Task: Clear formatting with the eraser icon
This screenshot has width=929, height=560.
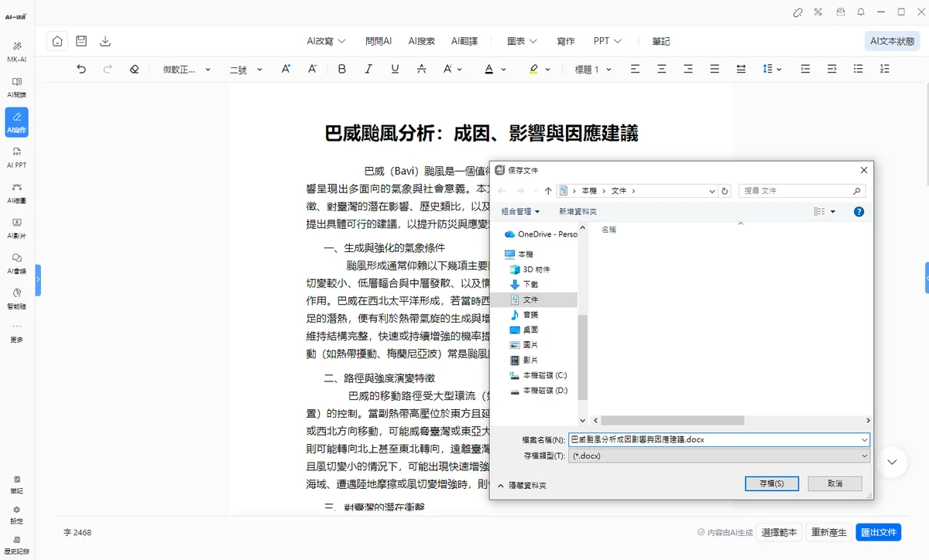Action: [x=134, y=69]
